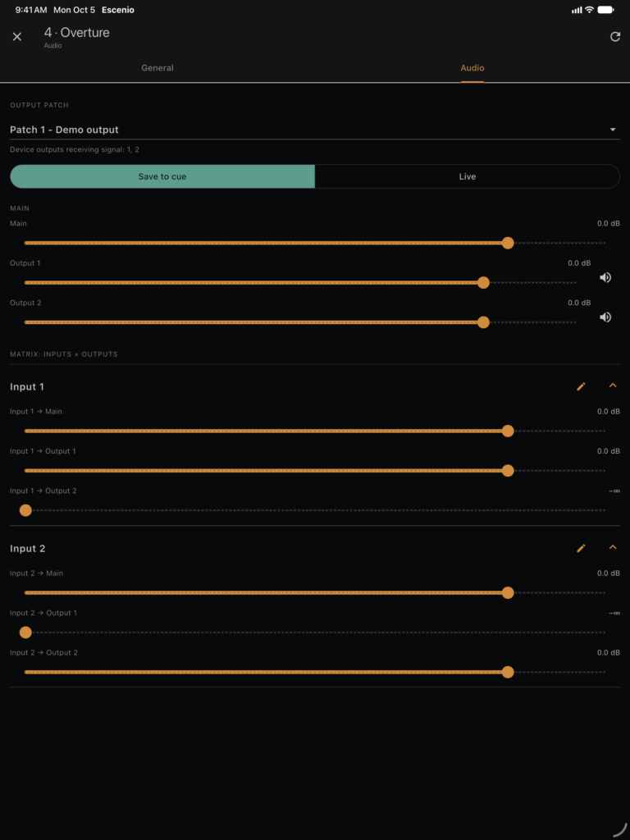Select the Audio tab
630x840 pixels.
(472, 68)
